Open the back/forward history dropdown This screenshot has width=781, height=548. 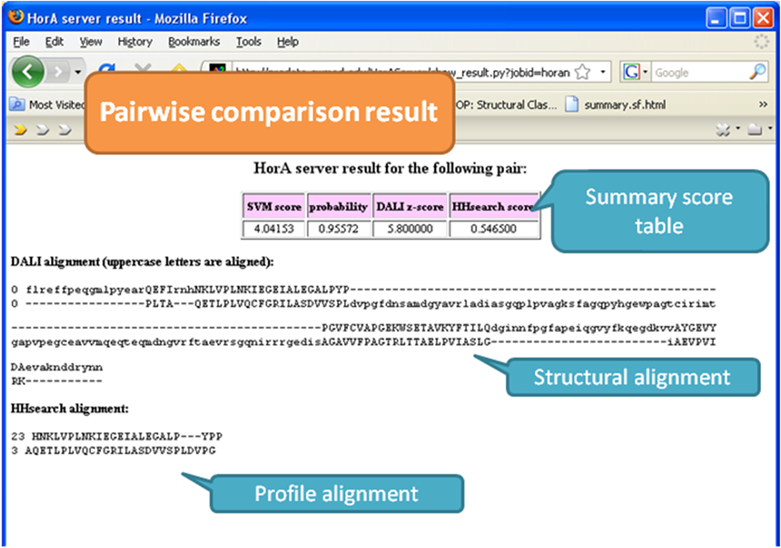point(79,73)
